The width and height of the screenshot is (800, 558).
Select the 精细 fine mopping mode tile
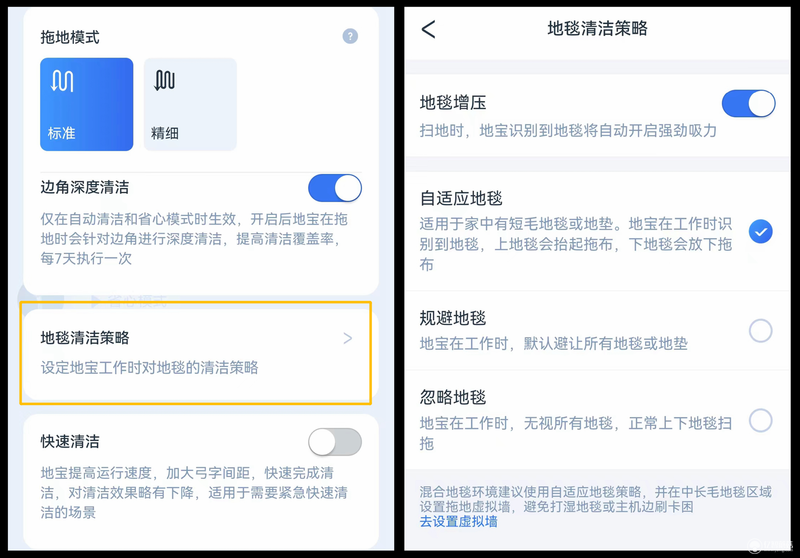[x=190, y=104]
